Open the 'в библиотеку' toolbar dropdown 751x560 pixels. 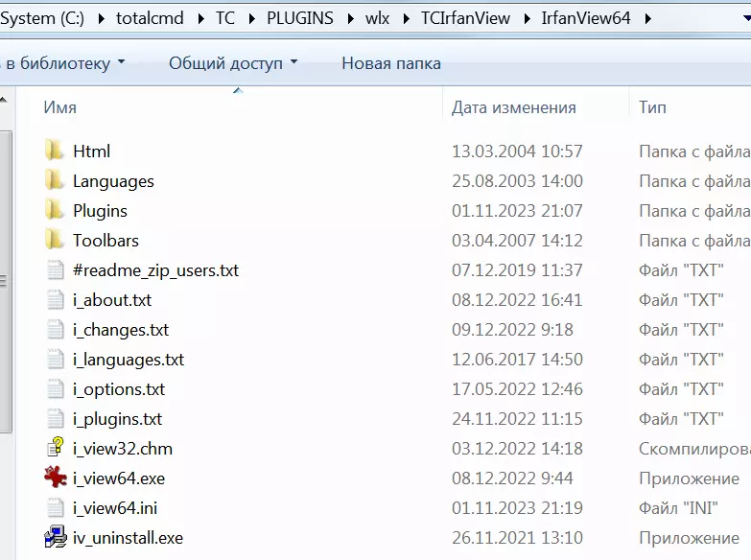point(65,63)
